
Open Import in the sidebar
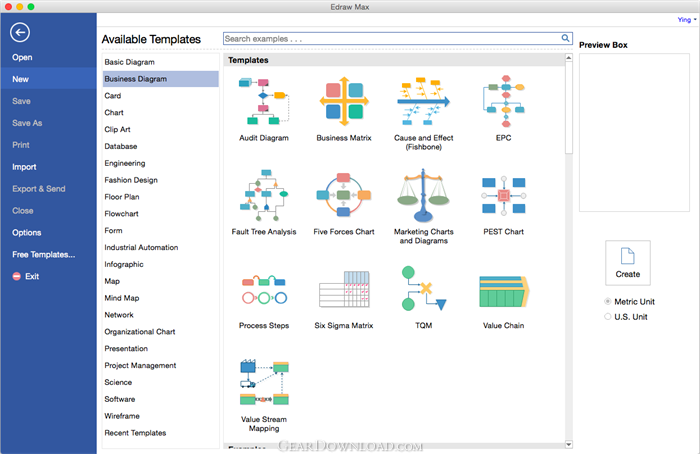click(x=24, y=167)
